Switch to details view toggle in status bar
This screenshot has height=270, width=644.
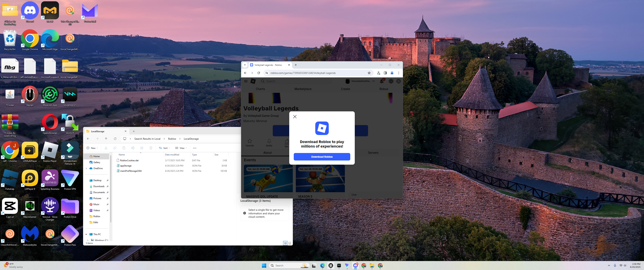coord(285,243)
